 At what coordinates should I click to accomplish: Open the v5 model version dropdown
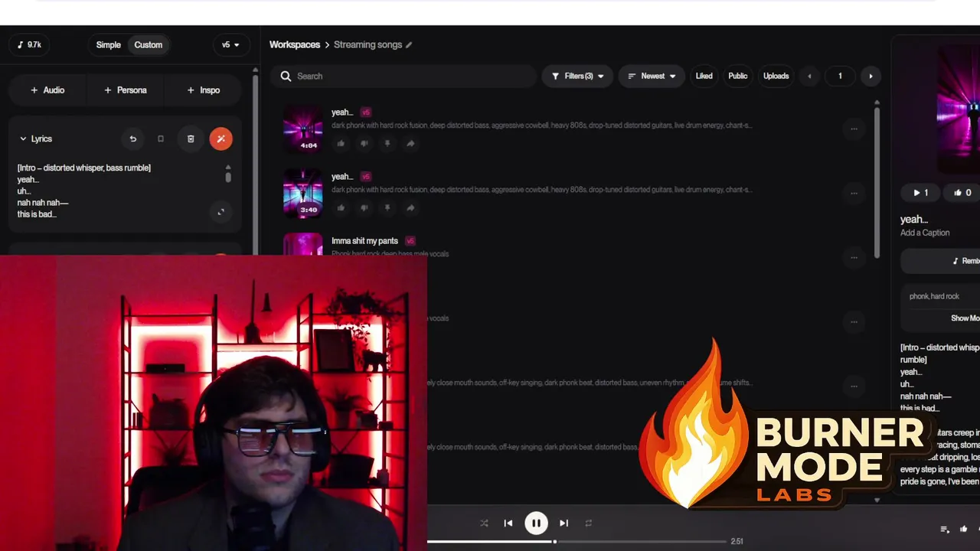[x=230, y=44]
